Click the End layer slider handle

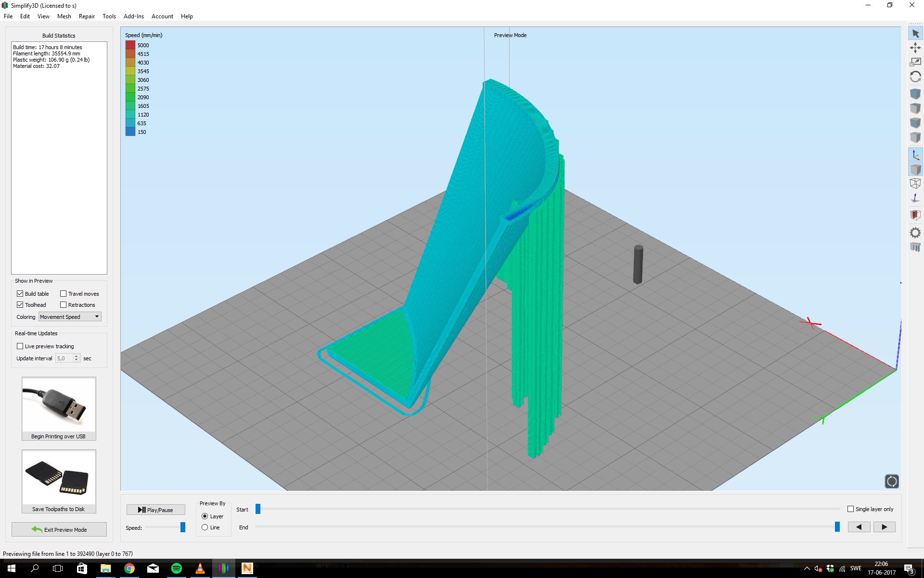(837, 527)
